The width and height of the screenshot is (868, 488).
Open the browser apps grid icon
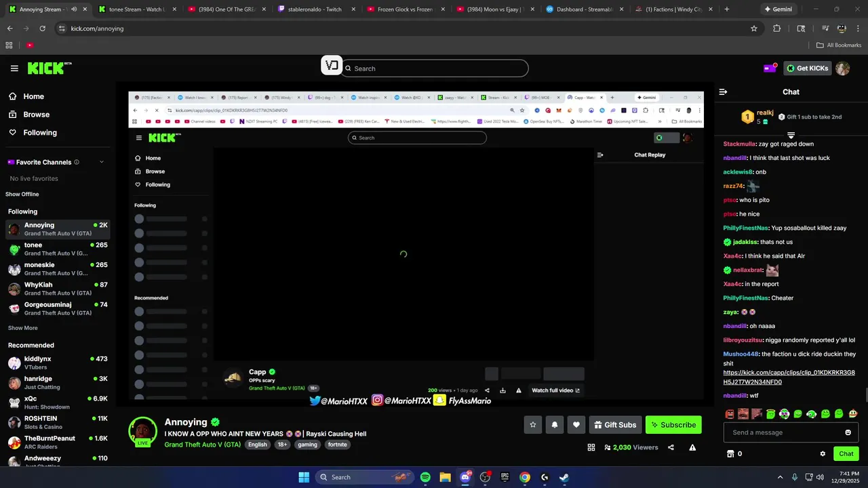coord(9,45)
